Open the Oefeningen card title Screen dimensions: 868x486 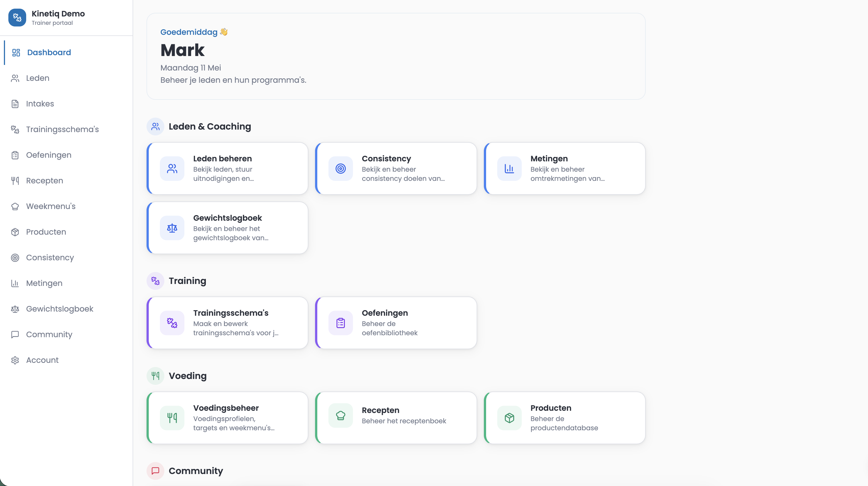(x=385, y=313)
